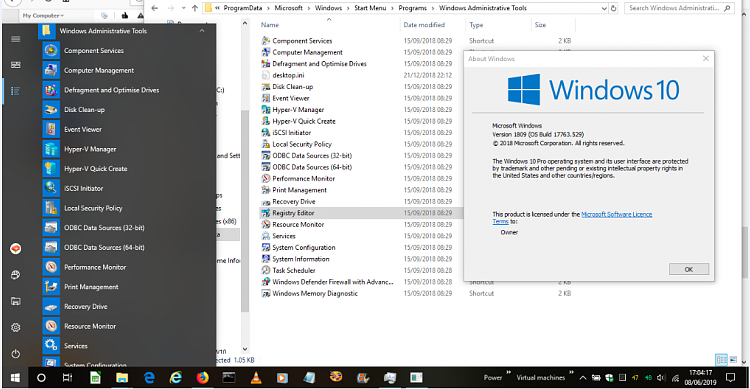750x389 pixels.
Task: Click the Search Windows Administrative Tools field
Action: pyautogui.click(x=679, y=8)
